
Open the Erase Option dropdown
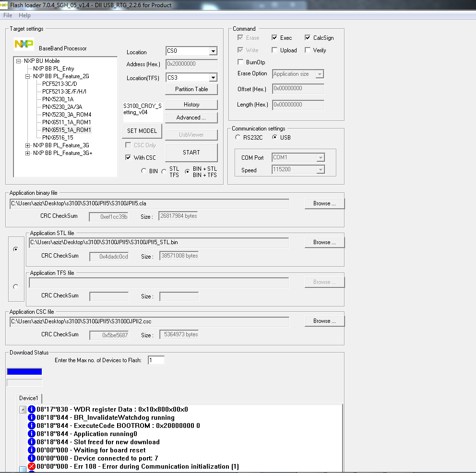(x=320, y=74)
